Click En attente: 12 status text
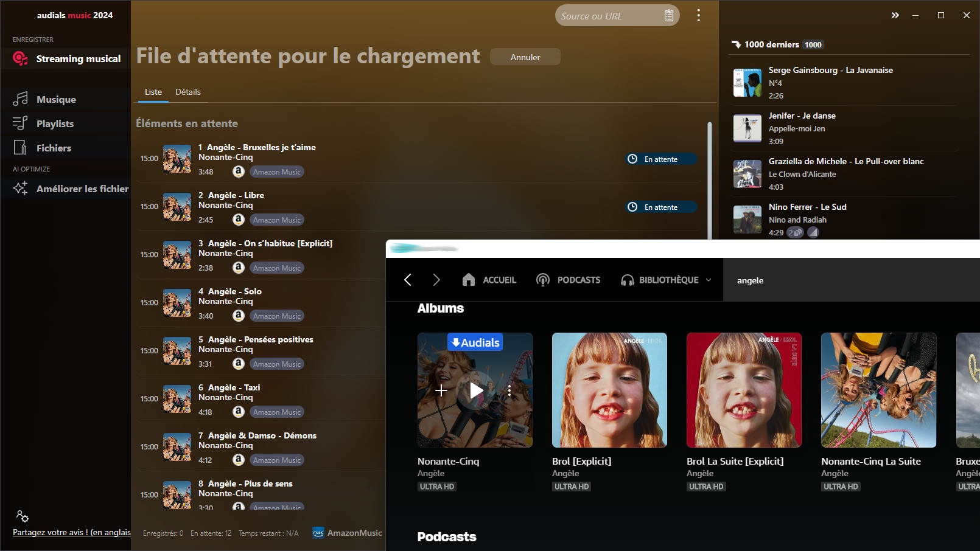The width and height of the screenshot is (980, 551). pos(211,533)
